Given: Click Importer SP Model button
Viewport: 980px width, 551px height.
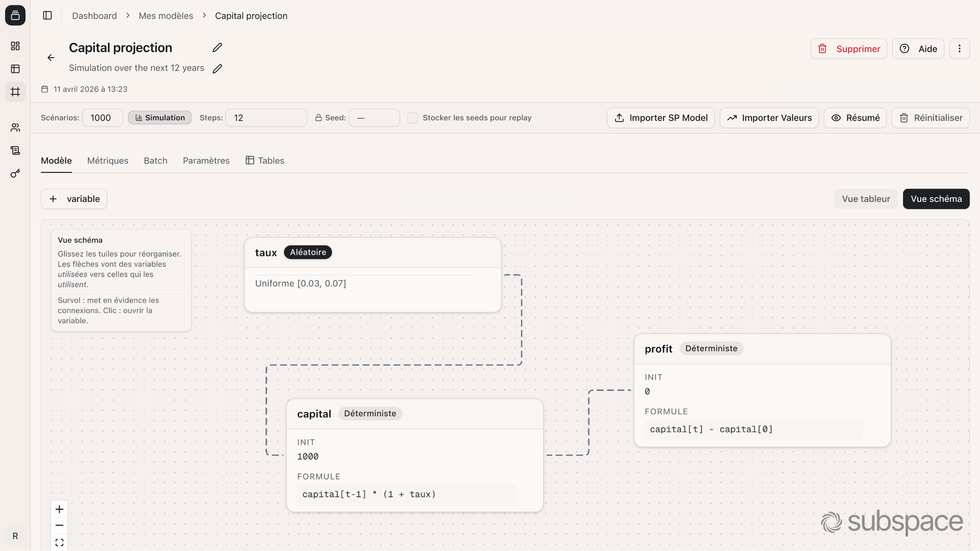Looking at the screenshot, I should click(x=660, y=117).
